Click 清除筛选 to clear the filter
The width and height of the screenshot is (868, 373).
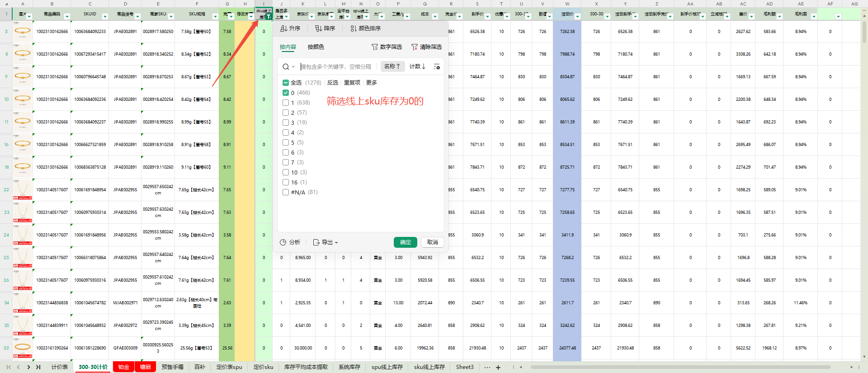click(426, 47)
